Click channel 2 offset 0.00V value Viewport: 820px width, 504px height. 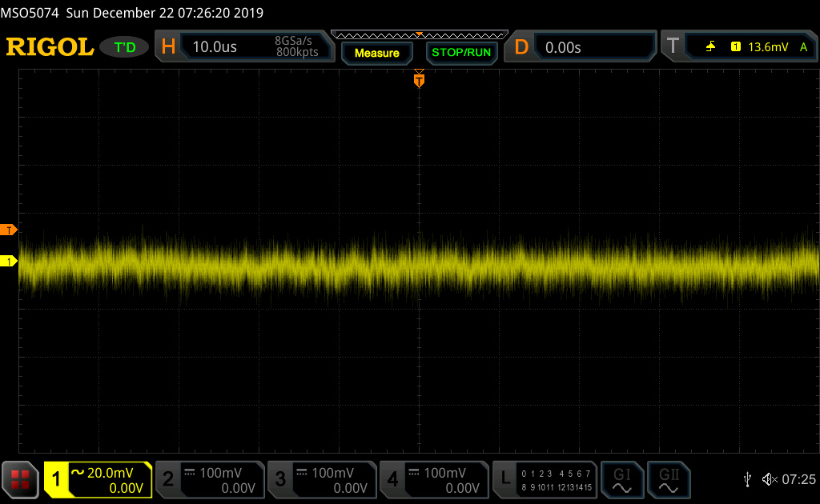[x=238, y=488]
